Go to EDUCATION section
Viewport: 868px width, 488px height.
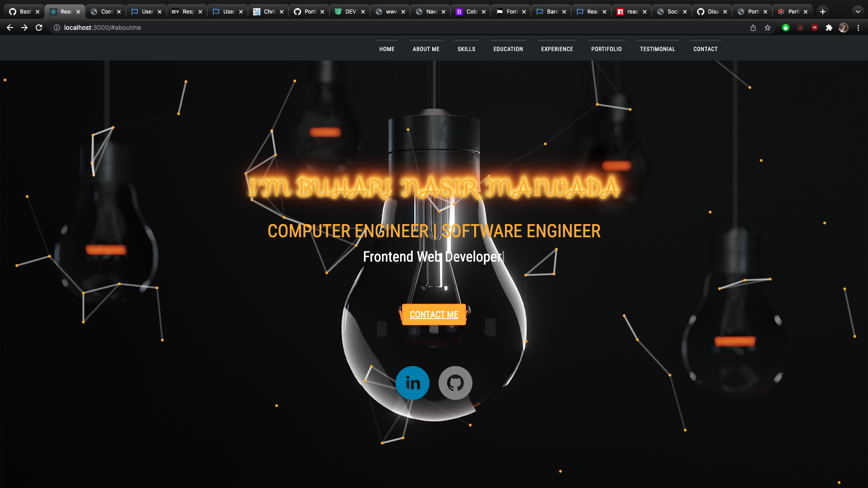[508, 49]
